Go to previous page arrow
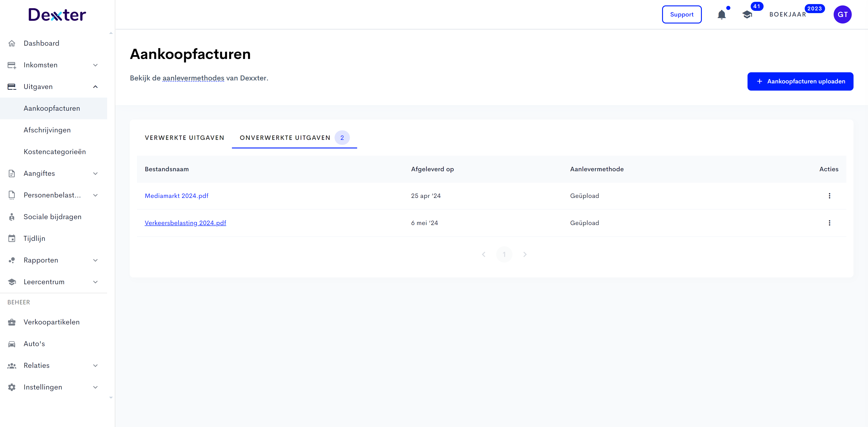 [484, 255]
